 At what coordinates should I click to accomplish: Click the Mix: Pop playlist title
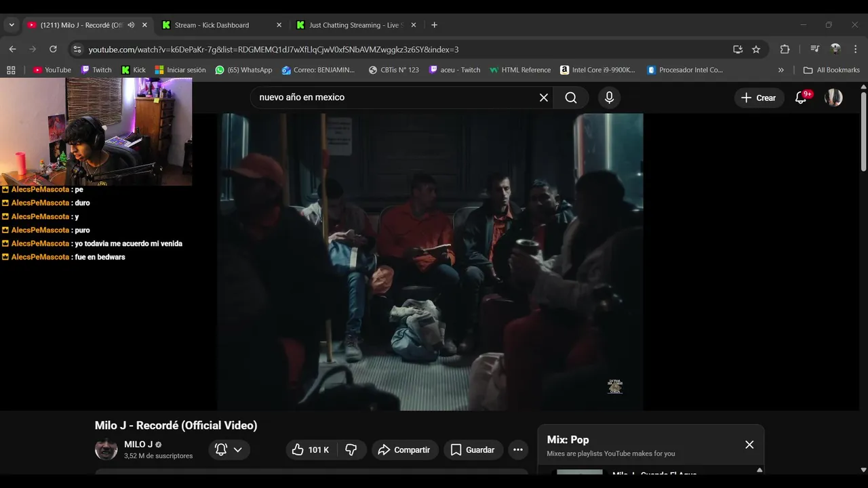(568, 440)
